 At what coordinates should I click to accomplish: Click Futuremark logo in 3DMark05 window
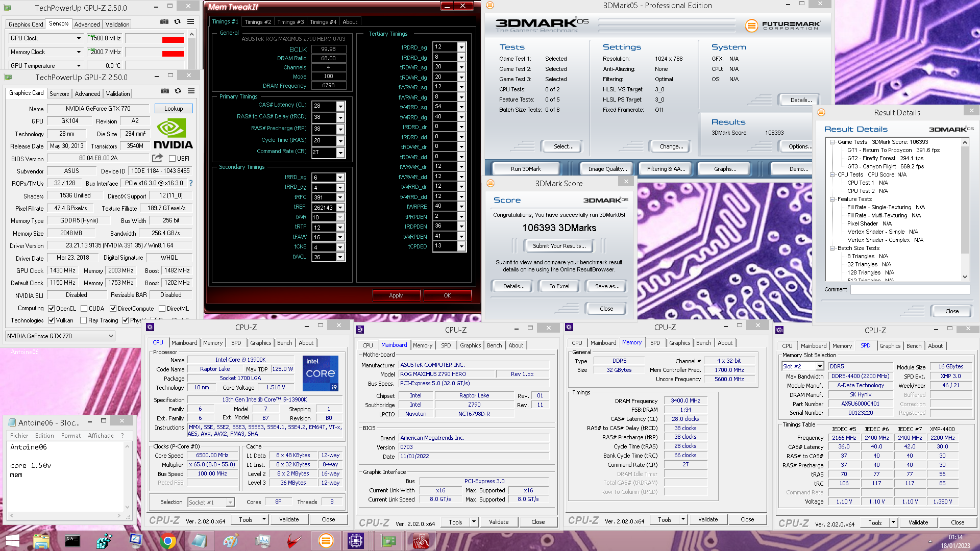783,25
